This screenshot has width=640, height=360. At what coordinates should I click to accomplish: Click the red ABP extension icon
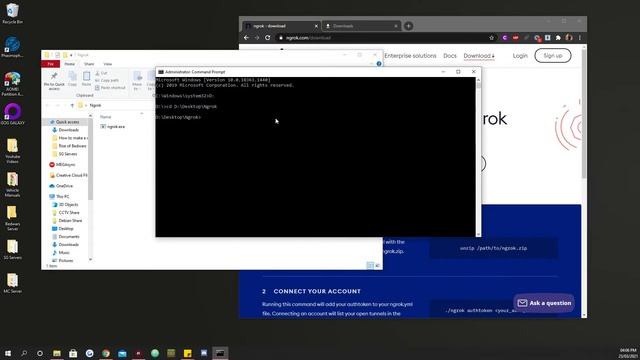pyautogui.click(x=516, y=38)
